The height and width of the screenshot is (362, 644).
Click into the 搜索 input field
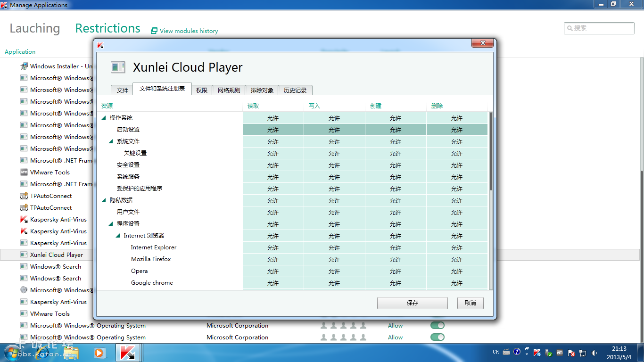599,28
